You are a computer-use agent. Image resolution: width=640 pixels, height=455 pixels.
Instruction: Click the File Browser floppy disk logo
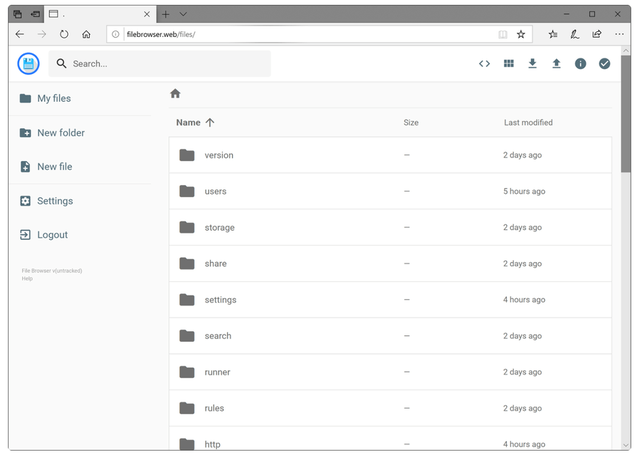tap(29, 64)
